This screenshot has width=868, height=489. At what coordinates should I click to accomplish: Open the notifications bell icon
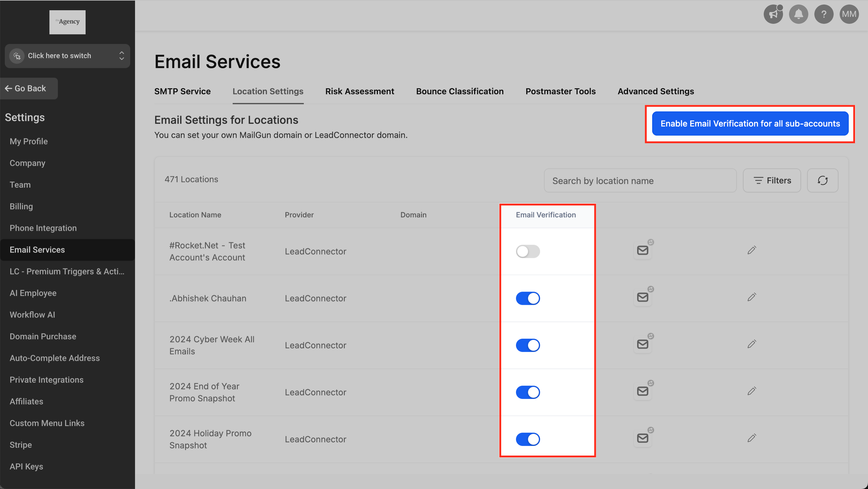click(798, 14)
